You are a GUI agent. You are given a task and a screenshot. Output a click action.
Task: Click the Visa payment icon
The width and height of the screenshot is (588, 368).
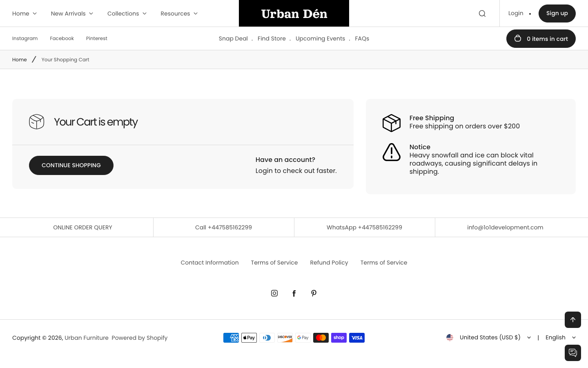[x=357, y=338]
